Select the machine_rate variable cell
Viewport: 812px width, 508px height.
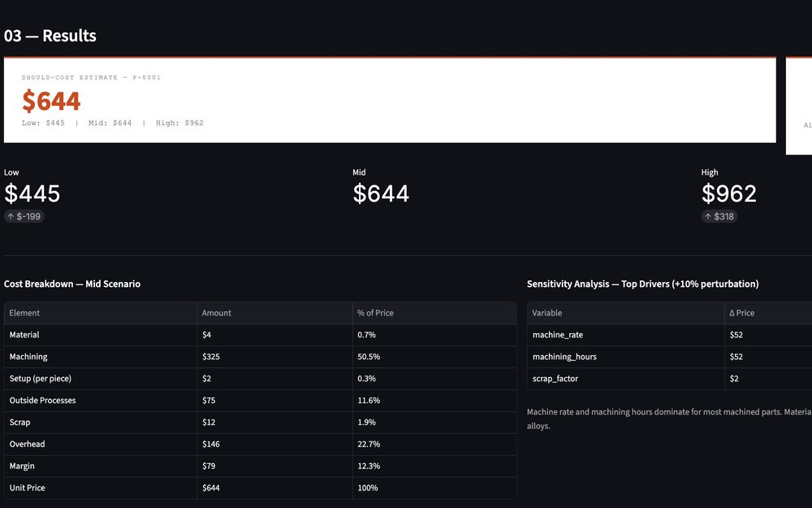tap(625, 335)
